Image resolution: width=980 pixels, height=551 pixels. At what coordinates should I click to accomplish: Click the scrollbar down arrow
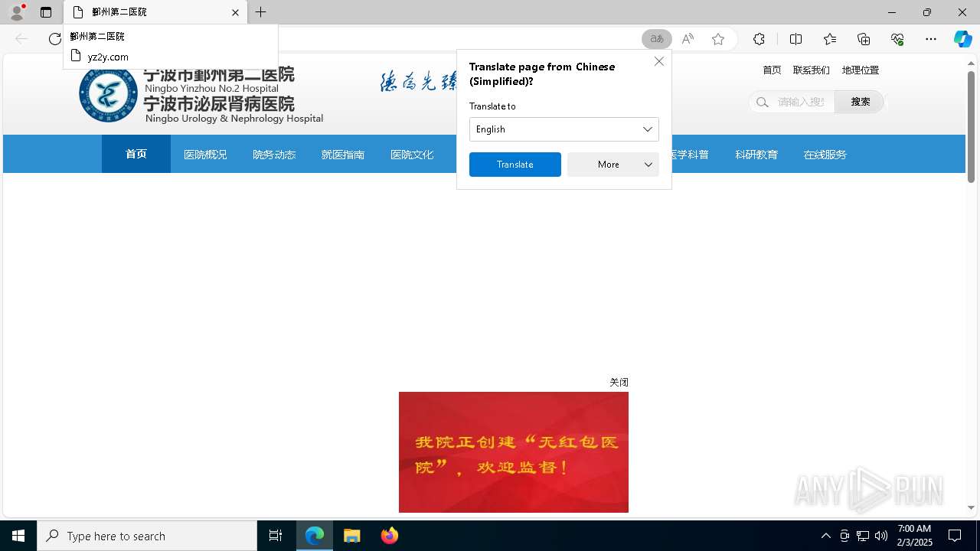[971, 507]
